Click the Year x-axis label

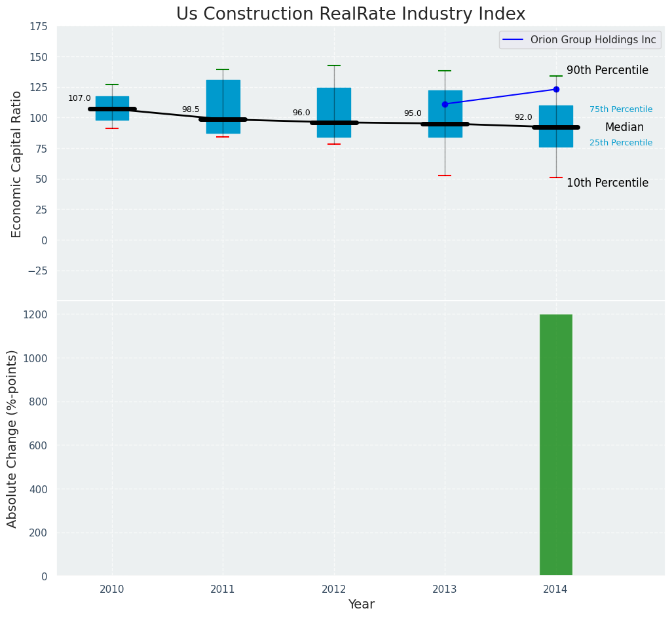tap(361, 605)
